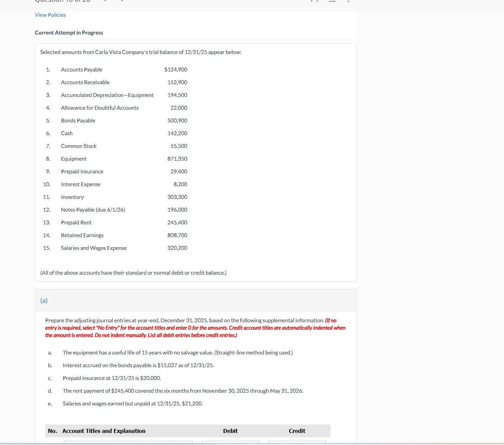Open the Account Titles and Explanation dropdown
Screen dimensions: 504x445
(129, 443)
